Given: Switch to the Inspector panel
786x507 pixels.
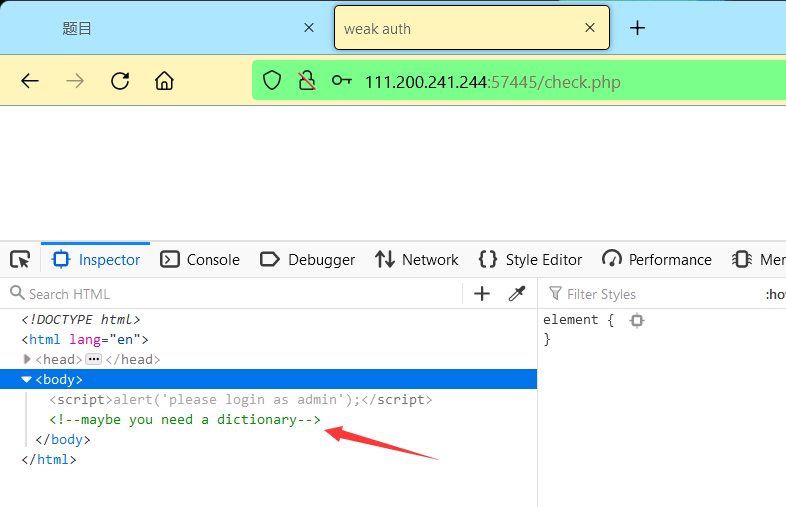Looking at the screenshot, I should click(96, 260).
